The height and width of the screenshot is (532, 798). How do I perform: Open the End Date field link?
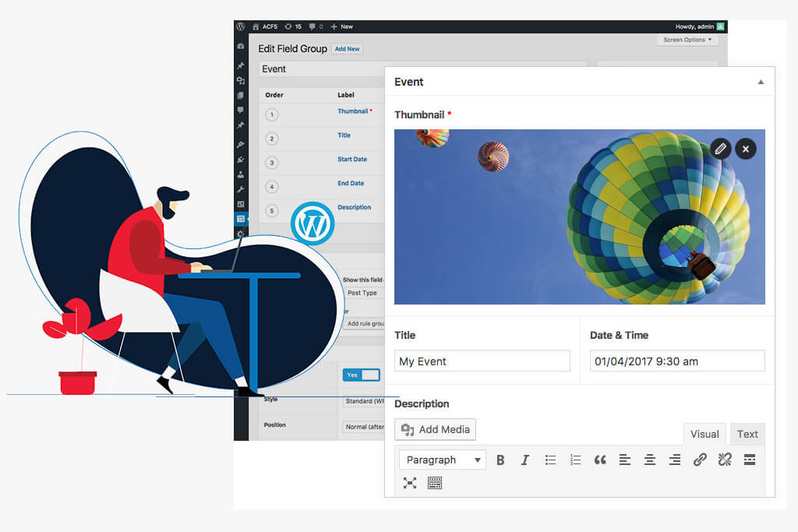pyautogui.click(x=351, y=183)
